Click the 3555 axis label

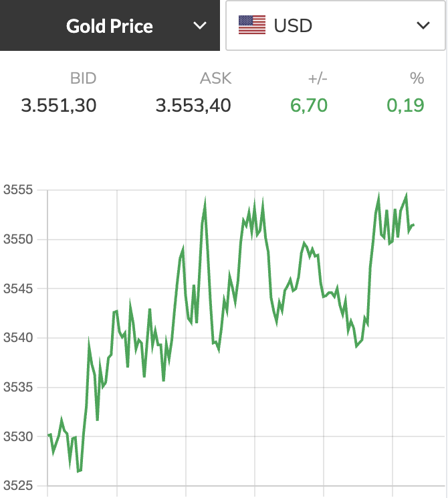[18, 190]
